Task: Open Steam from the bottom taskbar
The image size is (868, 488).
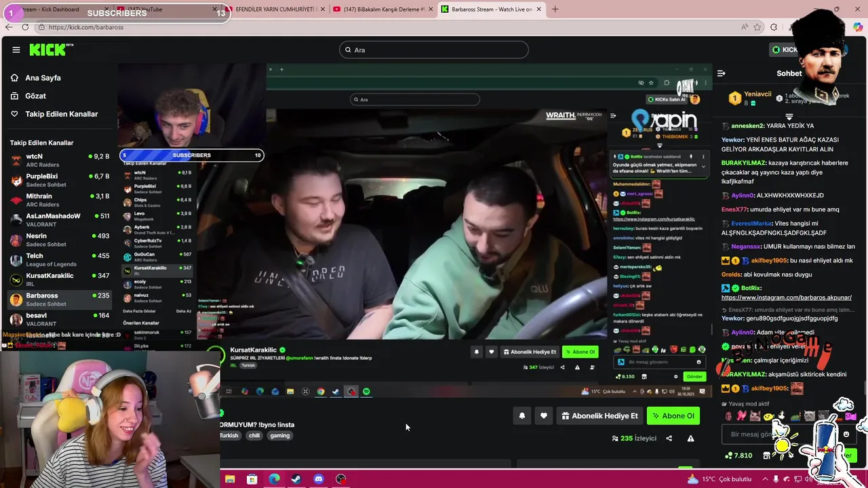Action: point(296,479)
